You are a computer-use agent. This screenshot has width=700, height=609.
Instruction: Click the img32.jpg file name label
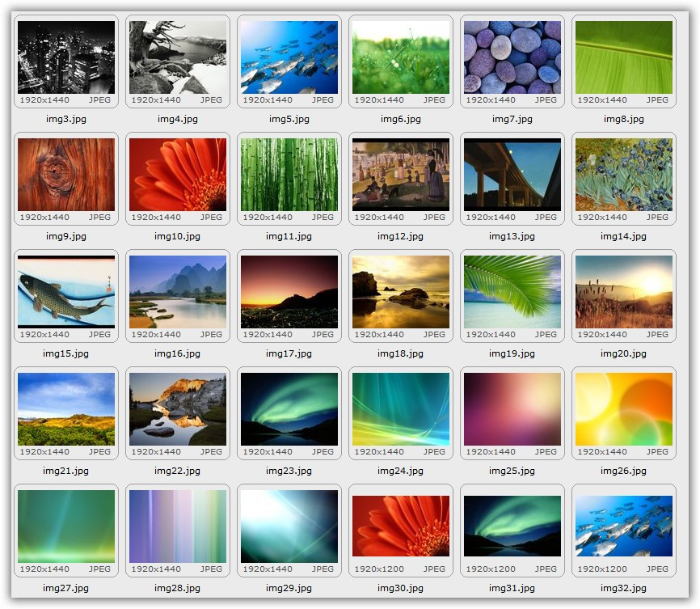click(624, 589)
